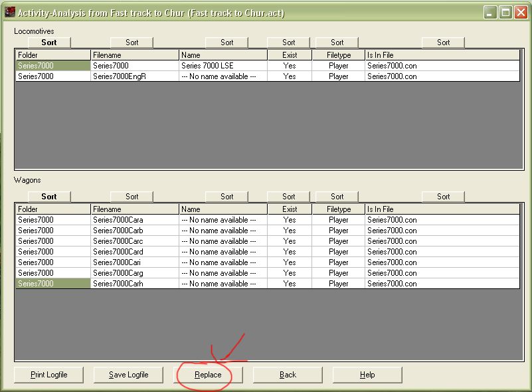The width and height of the screenshot is (532, 392).
Task: Minimize the Activity-Analysis window
Action: coord(490,13)
